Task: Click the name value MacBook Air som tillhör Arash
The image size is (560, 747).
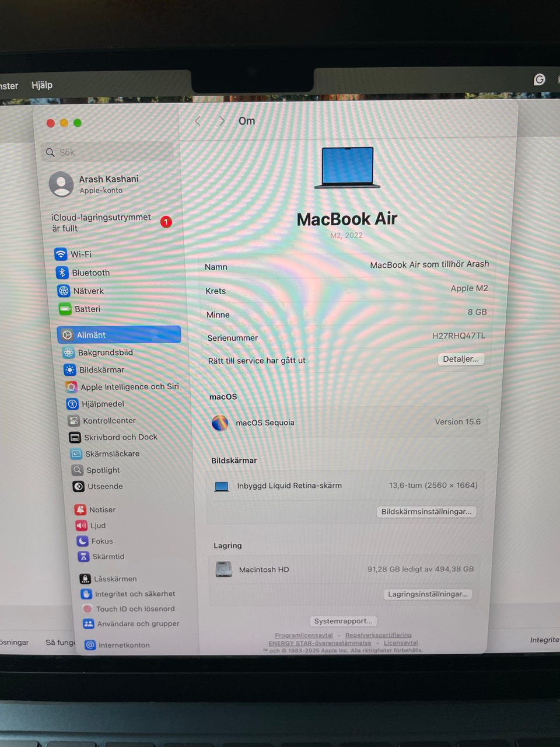Action: [x=429, y=264]
